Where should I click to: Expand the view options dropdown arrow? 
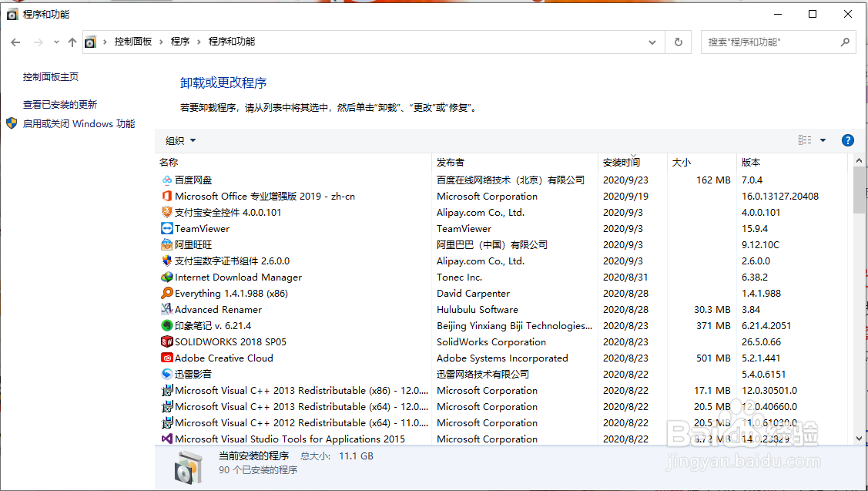(823, 140)
